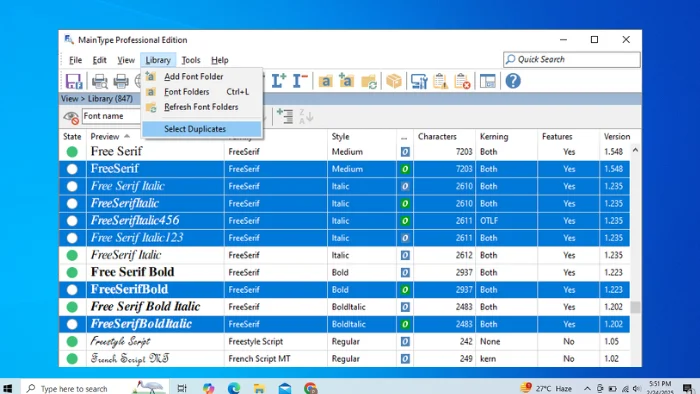Viewport: 700px width, 394px height.
Task: Toggle state circle for FreeSerif selected Medium row
Action: click(x=72, y=169)
